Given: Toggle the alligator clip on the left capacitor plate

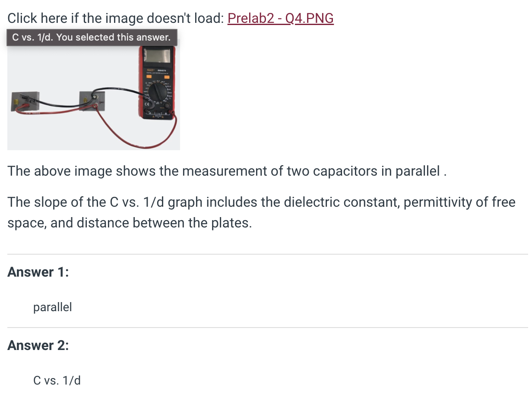Looking at the screenshot, I should pos(25,97).
